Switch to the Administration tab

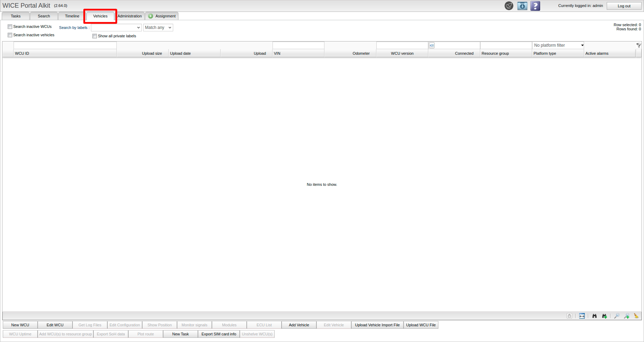[x=130, y=16]
